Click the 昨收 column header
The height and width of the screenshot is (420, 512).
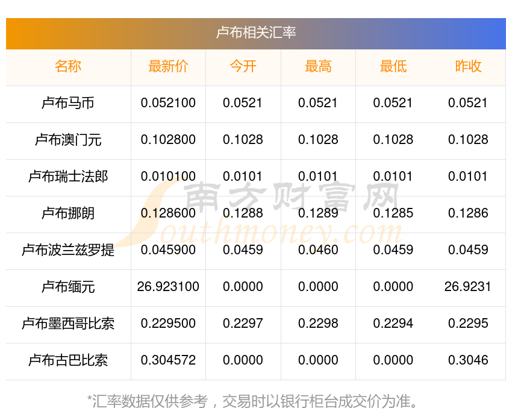(468, 67)
